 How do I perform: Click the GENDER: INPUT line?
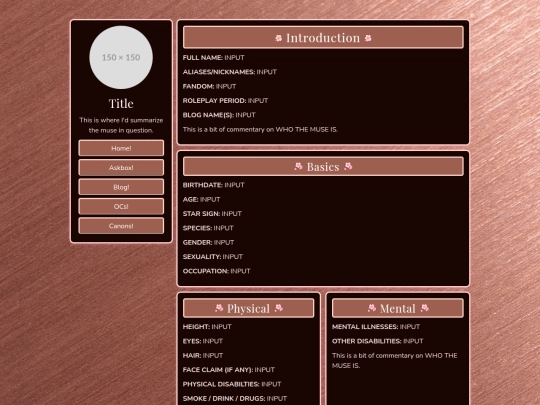point(208,242)
